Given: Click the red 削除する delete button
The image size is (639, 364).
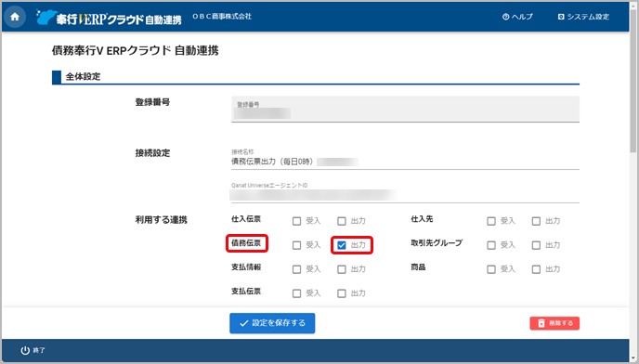Looking at the screenshot, I should (x=554, y=323).
